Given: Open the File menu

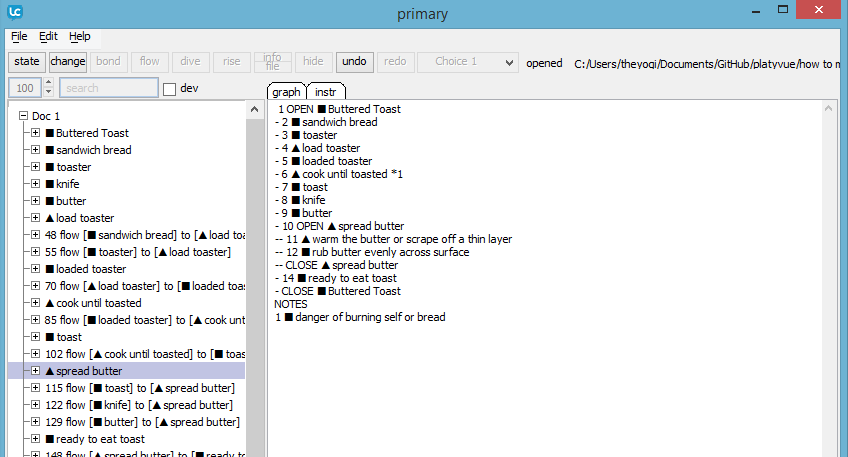Looking at the screenshot, I should [19, 36].
